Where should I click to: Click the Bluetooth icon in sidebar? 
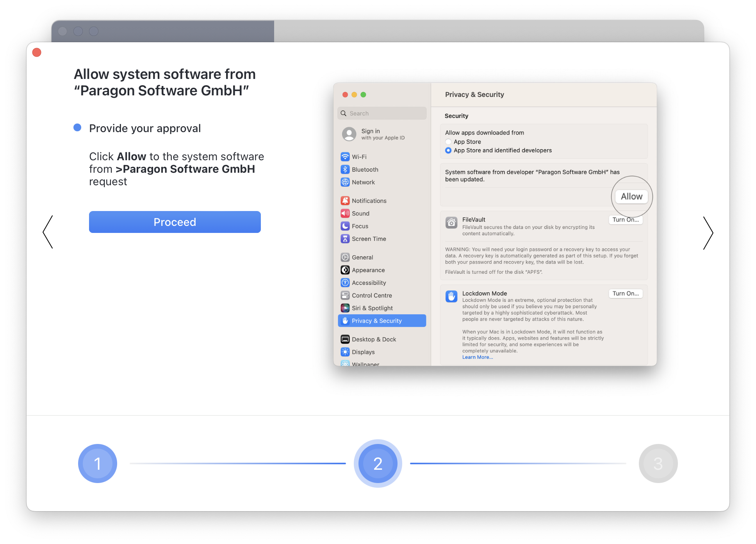coord(345,170)
